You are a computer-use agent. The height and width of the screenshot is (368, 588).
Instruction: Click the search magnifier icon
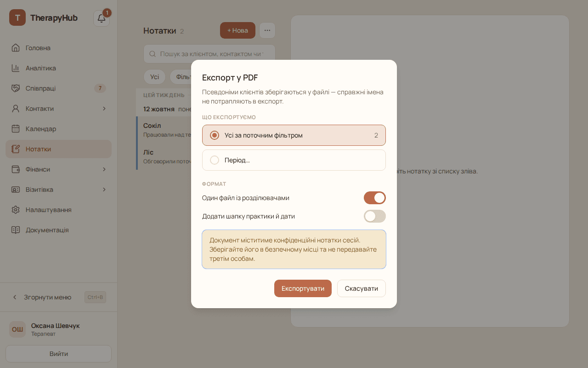pos(153,54)
